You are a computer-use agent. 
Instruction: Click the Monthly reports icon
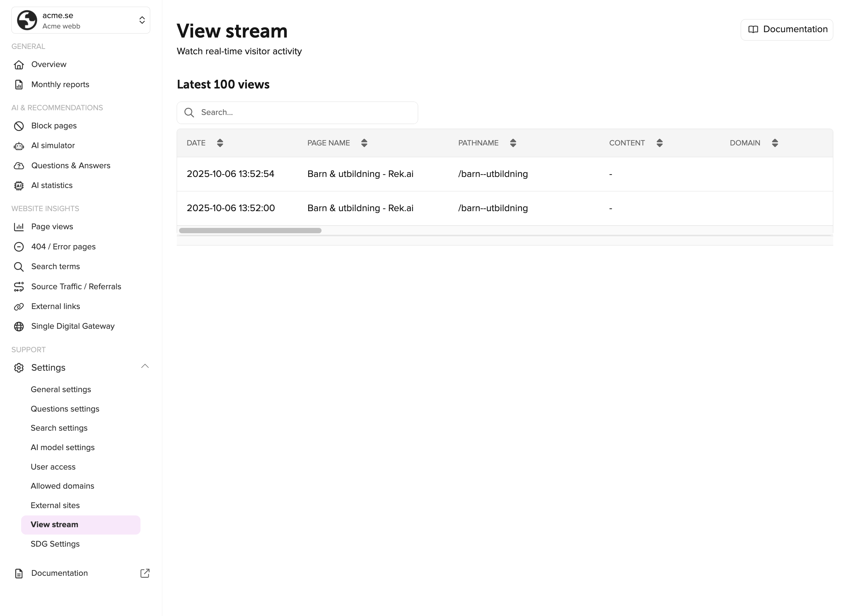pos(19,85)
